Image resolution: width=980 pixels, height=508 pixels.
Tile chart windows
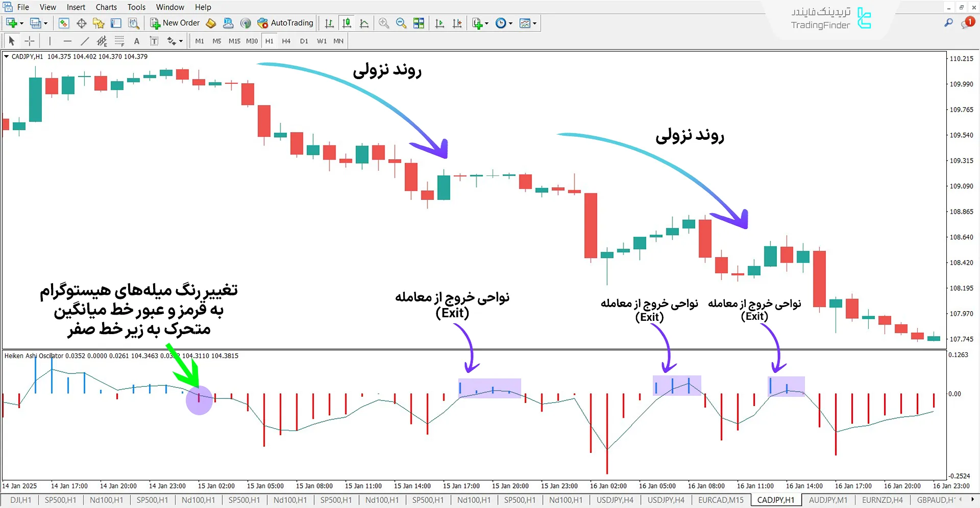(419, 22)
